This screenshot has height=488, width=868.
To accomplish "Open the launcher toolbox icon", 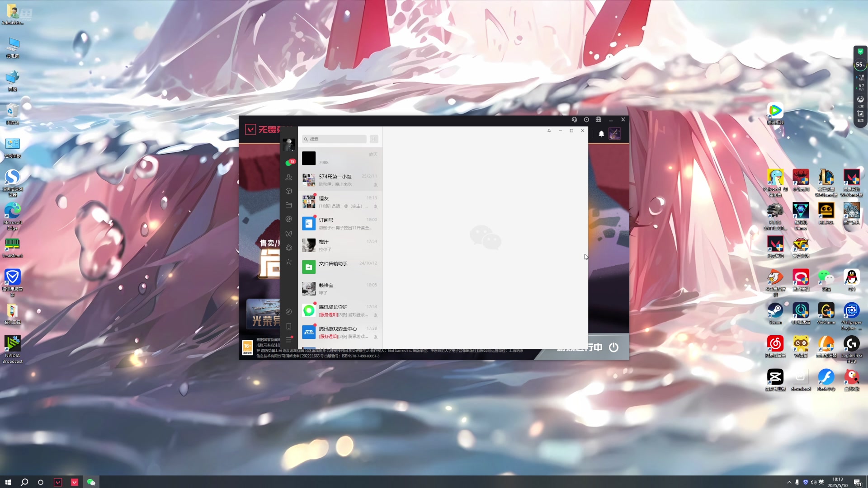I will pyautogui.click(x=599, y=120).
